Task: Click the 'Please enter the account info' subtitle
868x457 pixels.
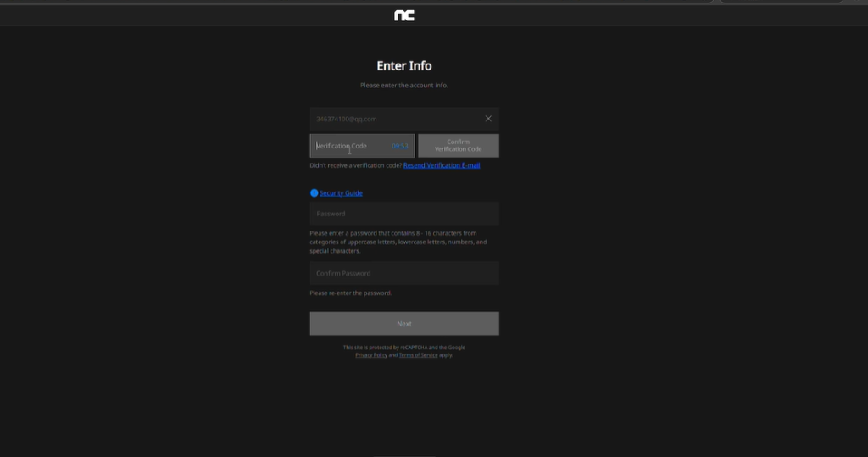Action: coord(404,86)
